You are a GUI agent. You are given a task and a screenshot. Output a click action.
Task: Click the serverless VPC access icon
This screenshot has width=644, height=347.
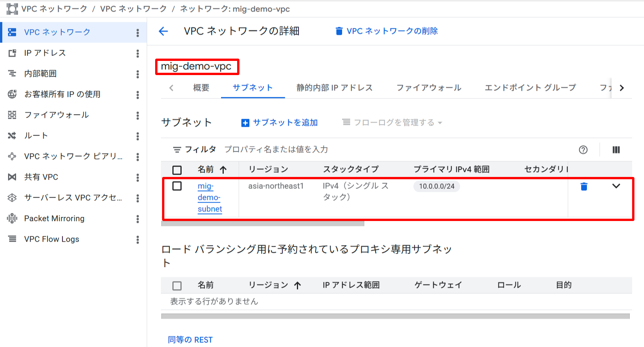12,198
